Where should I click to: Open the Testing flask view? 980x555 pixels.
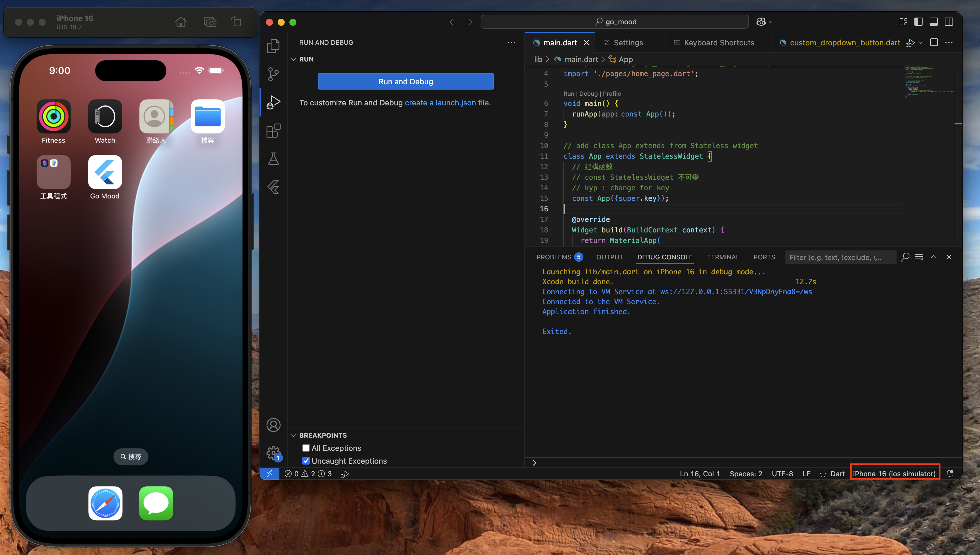[x=273, y=159]
